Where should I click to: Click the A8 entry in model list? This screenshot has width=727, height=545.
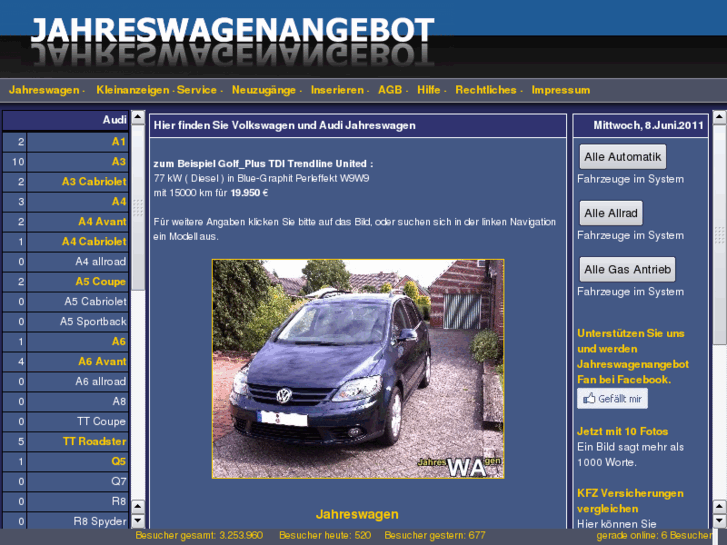pyautogui.click(x=119, y=401)
